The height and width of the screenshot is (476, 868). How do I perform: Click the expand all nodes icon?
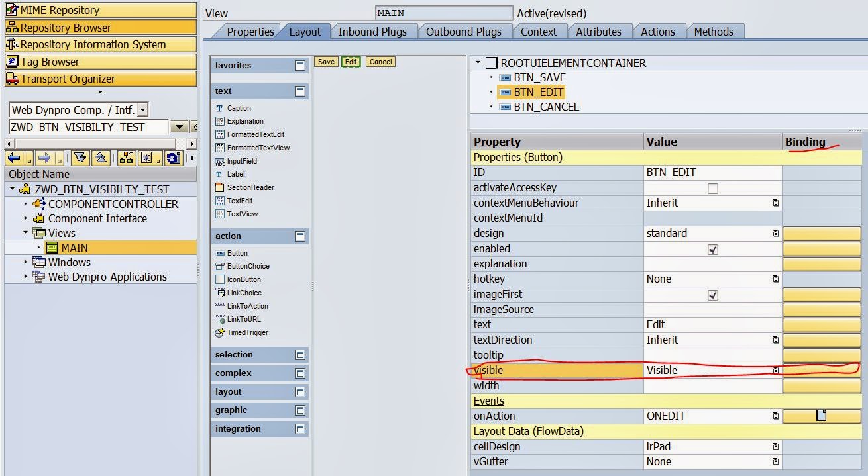tap(80, 158)
